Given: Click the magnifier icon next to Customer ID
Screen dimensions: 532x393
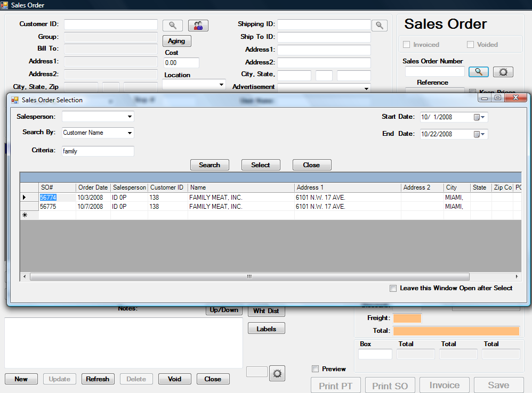Looking at the screenshot, I should click(172, 26).
